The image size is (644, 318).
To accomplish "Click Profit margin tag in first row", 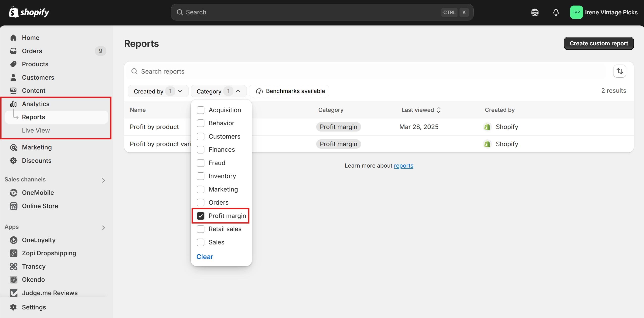I will (x=338, y=127).
